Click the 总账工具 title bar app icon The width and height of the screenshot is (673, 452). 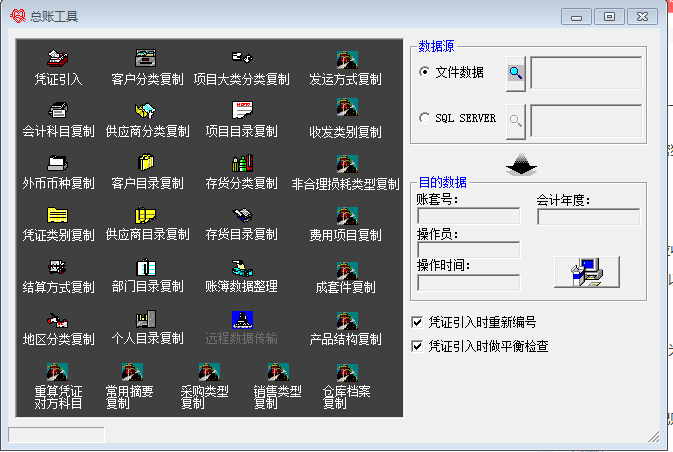click(x=18, y=16)
